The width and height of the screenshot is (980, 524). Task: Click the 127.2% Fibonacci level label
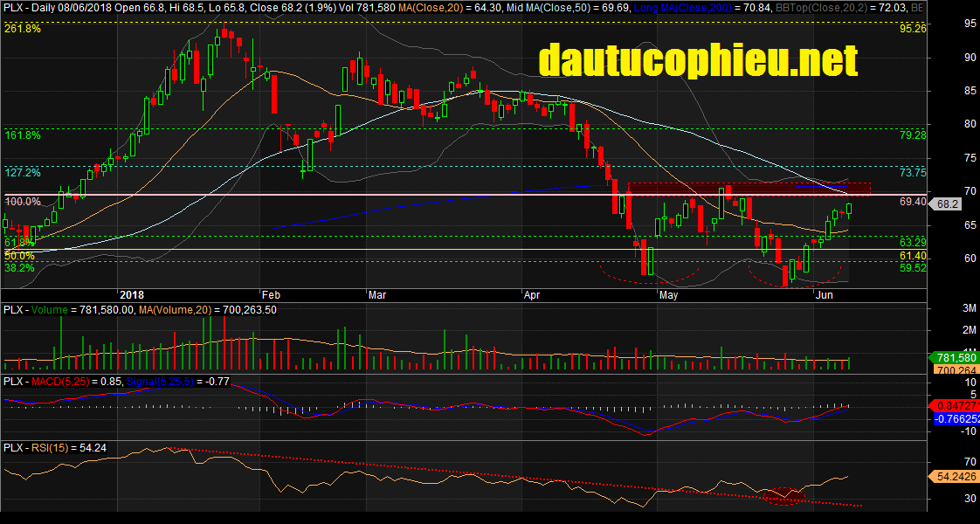click(x=22, y=173)
